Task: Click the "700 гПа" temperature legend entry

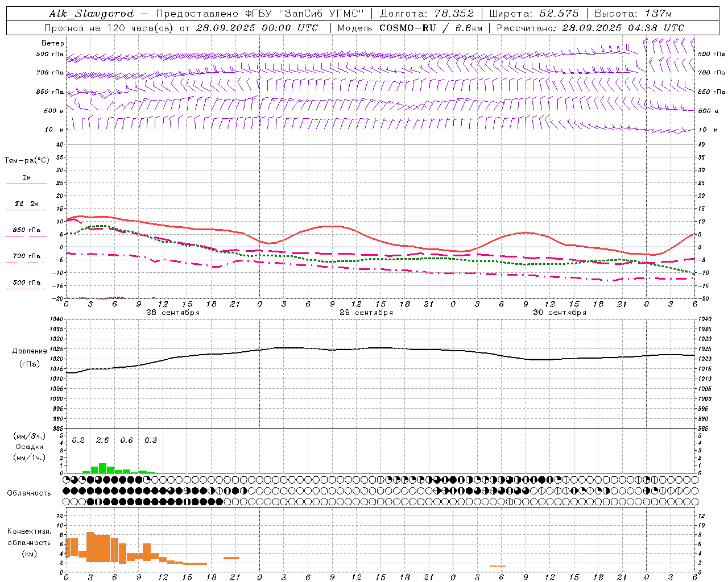Action: pos(26,256)
